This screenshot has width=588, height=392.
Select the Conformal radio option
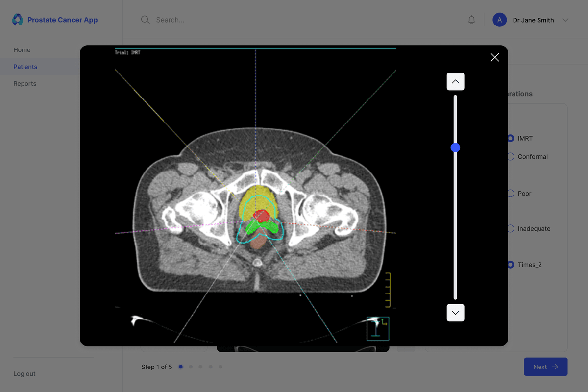click(x=511, y=157)
